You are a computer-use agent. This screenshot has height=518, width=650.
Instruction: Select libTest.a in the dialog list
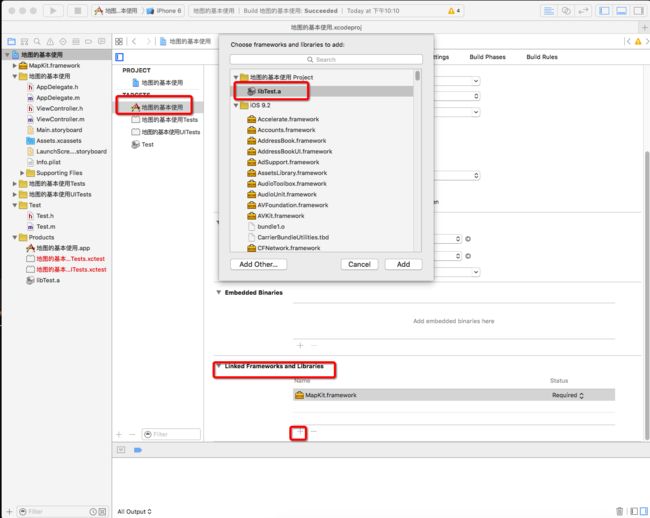(322, 92)
